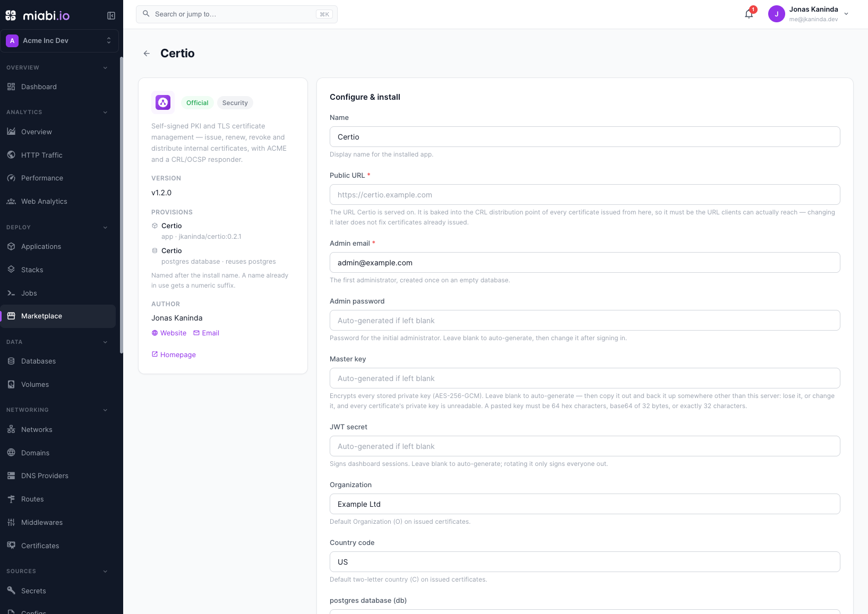The height and width of the screenshot is (614, 868).
Task: Click the Secrets key icon
Action: point(11,591)
